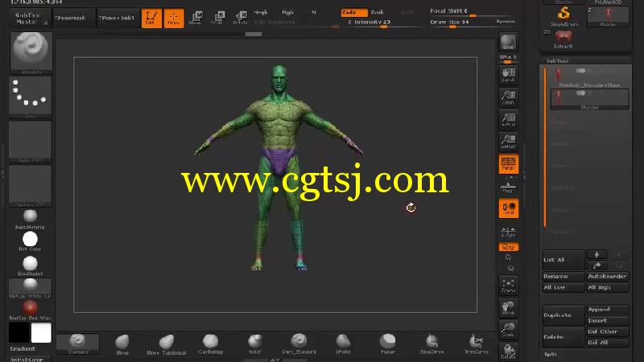
Task: Select the Muscles subtool row
Action: click(589, 99)
